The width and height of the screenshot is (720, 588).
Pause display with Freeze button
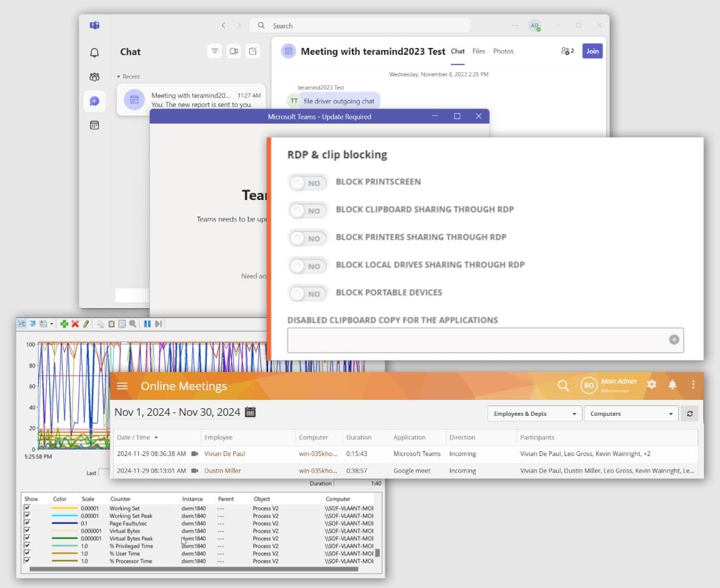click(147, 324)
